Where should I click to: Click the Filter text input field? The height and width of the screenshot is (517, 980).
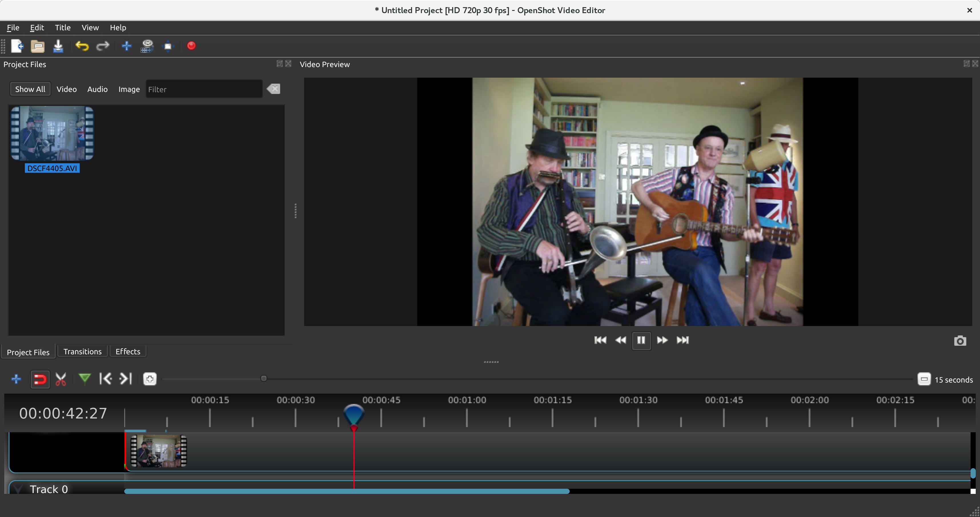click(204, 89)
